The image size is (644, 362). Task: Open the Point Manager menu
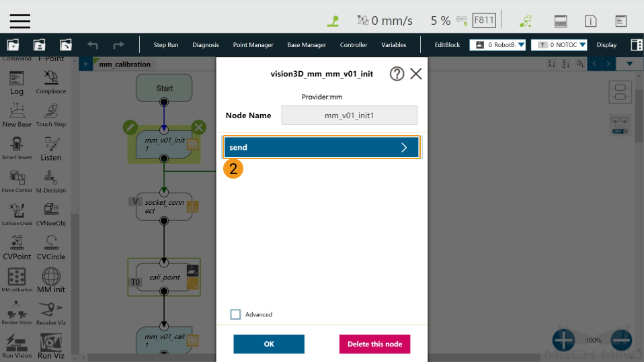coord(253,45)
